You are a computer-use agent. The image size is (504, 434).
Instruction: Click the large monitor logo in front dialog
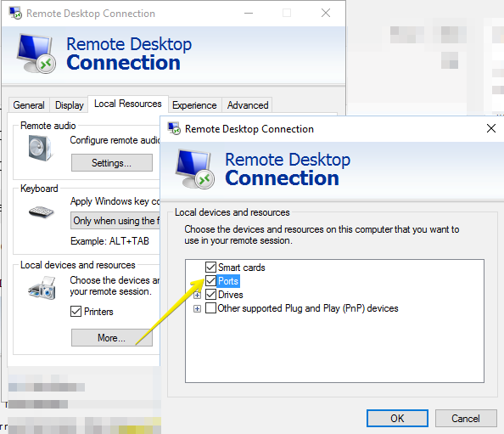[195, 169]
